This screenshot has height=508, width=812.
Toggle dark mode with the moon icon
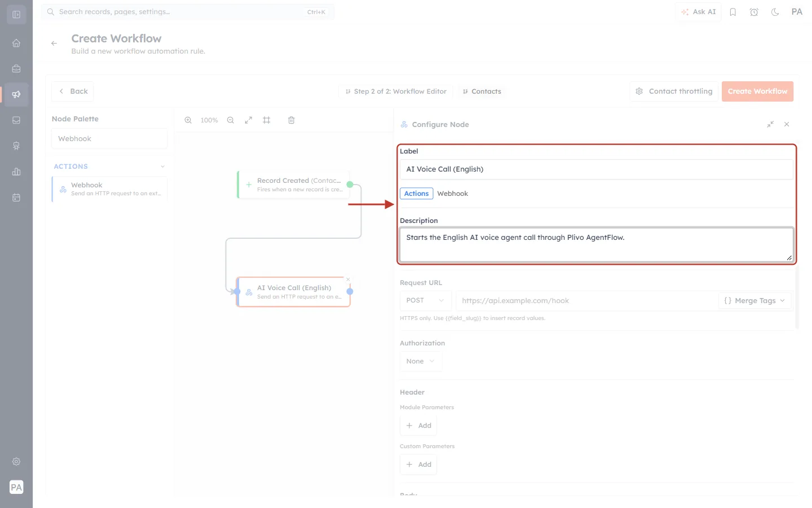tap(775, 12)
